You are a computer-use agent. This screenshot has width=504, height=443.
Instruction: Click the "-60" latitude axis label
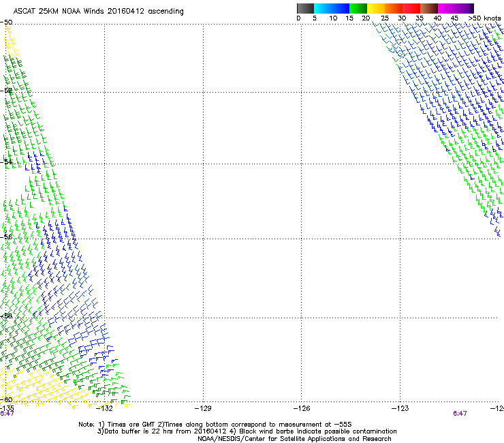[x=6, y=400]
